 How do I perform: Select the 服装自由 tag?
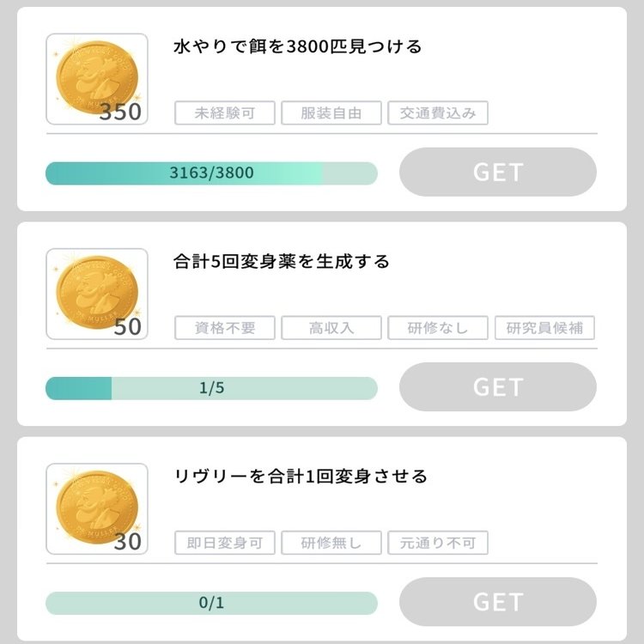(331, 113)
